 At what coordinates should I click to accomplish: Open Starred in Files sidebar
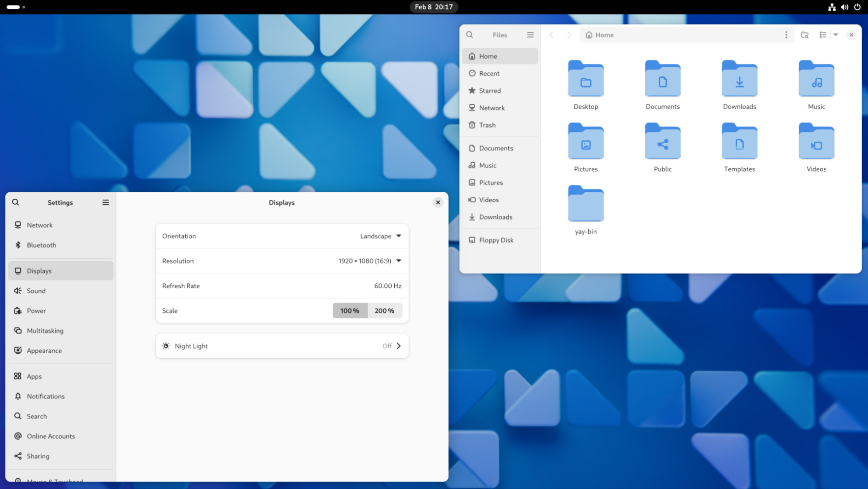click(490, 91)
